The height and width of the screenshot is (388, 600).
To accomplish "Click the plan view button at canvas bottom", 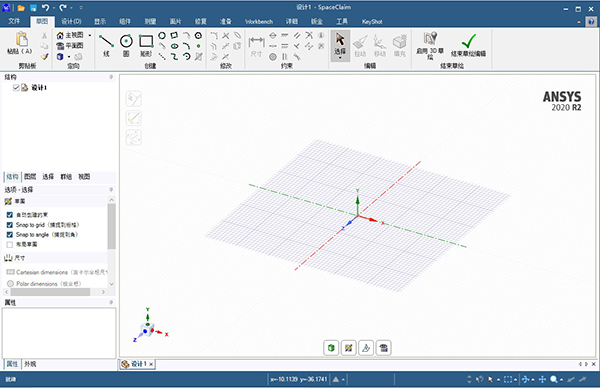I will pos(383,348).
